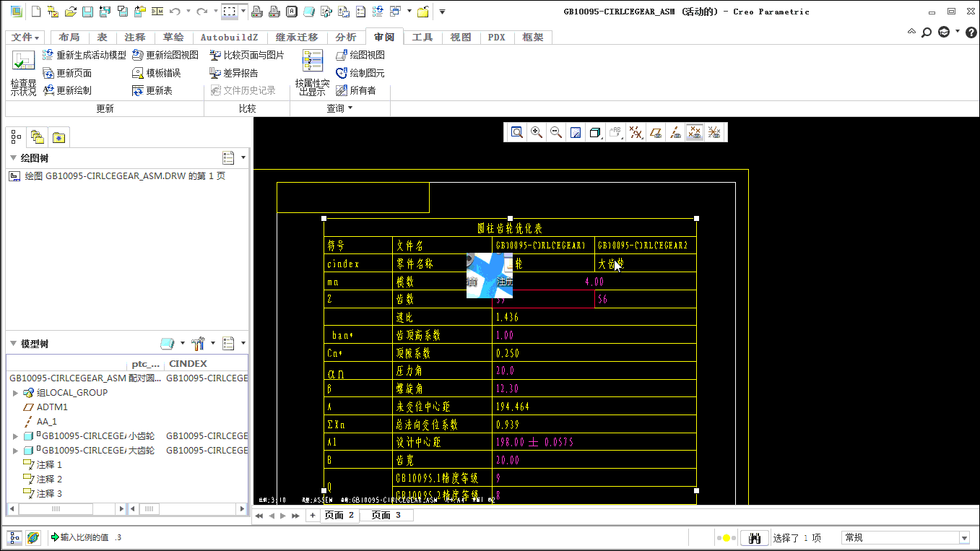The image size is (980, 551).
Task: Open the display style cube icon
Action: (x=595, y=132)
